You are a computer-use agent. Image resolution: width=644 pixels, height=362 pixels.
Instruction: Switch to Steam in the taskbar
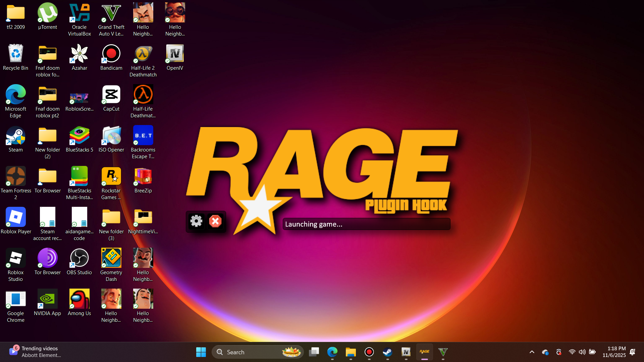[x=387, y=352]
